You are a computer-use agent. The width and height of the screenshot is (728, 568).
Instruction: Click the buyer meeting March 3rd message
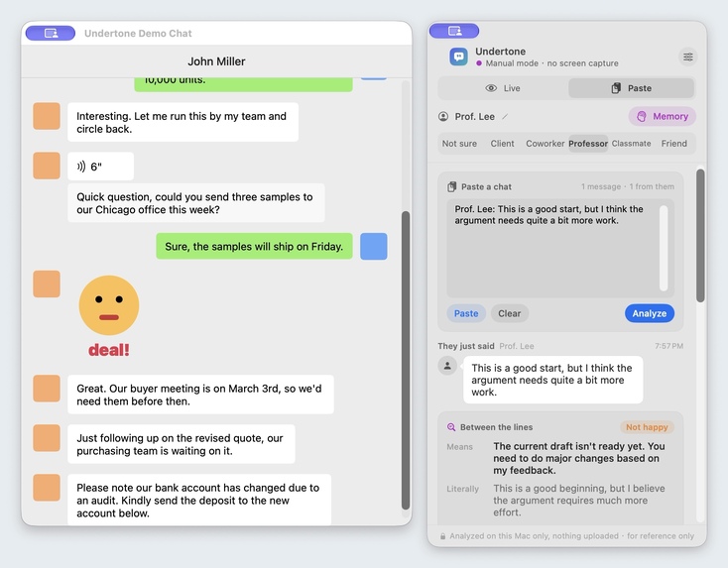200,395
